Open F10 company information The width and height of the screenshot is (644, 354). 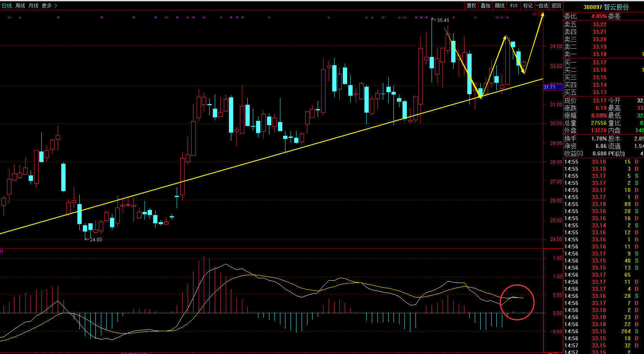point(514,5)
